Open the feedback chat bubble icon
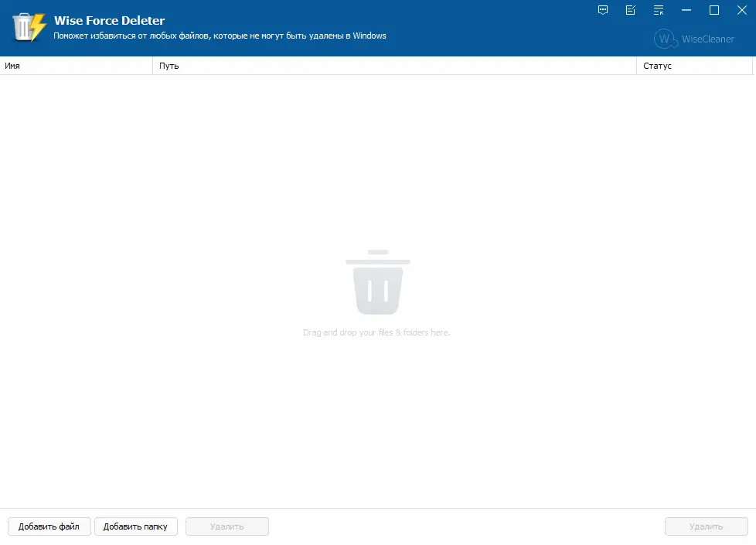Screen dimensions: 756x545 click(603, 10)
